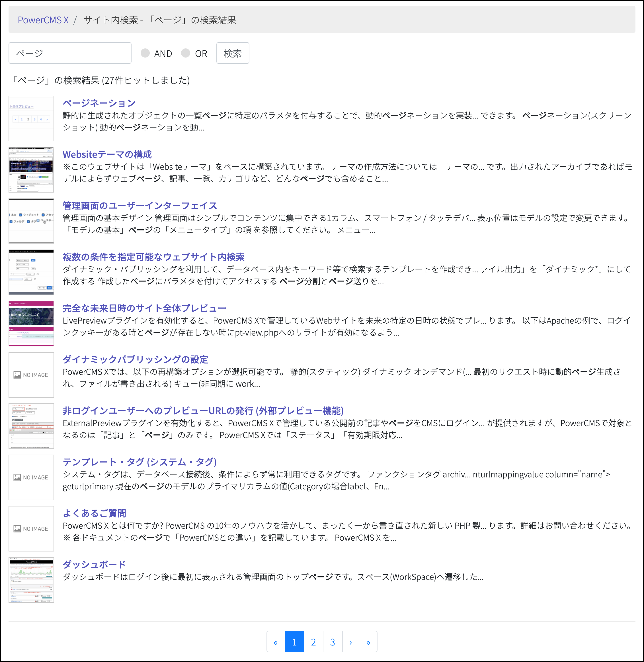Open the ダッシュボード result
Viewport: 644px width, 662px height.
(x=94, y=564)
